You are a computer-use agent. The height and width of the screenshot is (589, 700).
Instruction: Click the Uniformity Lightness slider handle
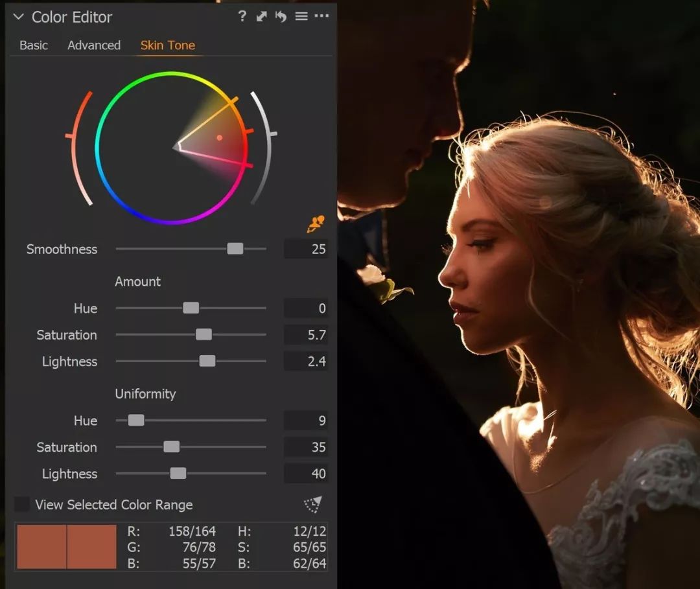(178, 473)
